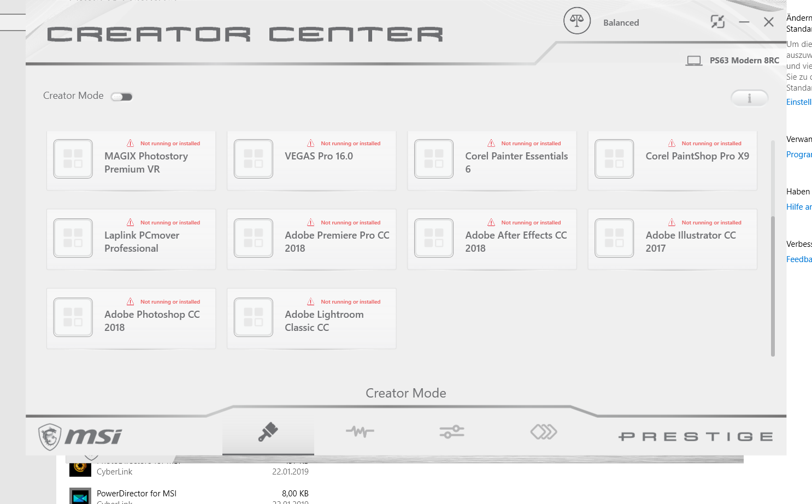
Task: Click the warning triangle on the Laplink PCmover card
Action: pos(131,222)
